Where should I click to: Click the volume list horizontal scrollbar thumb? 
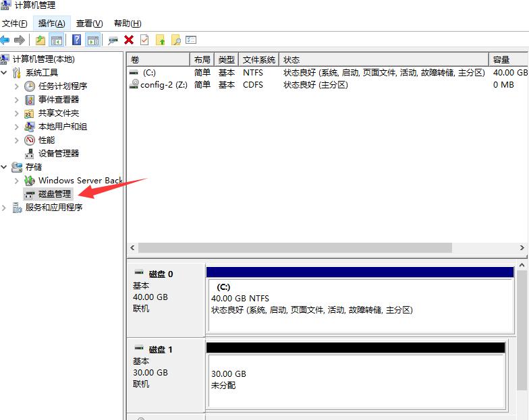(296, 248)
